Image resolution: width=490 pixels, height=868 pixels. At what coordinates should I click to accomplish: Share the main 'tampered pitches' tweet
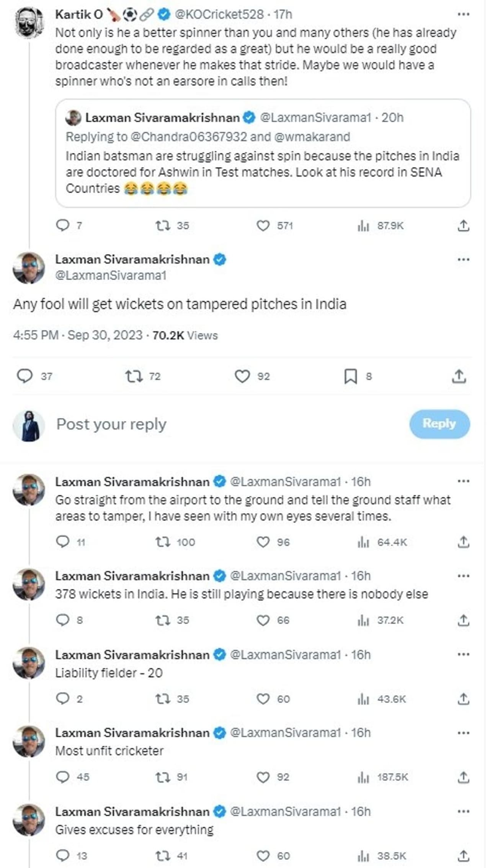459,376
